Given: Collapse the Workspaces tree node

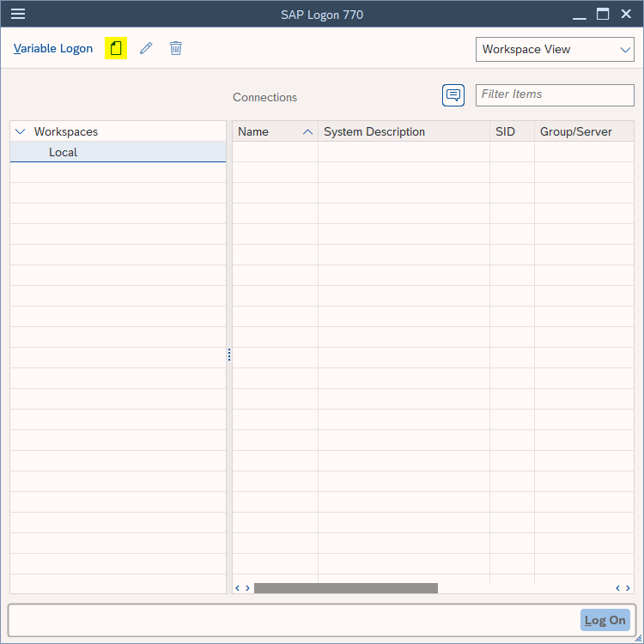Looking at the screenshot, I should coord(20,131).
